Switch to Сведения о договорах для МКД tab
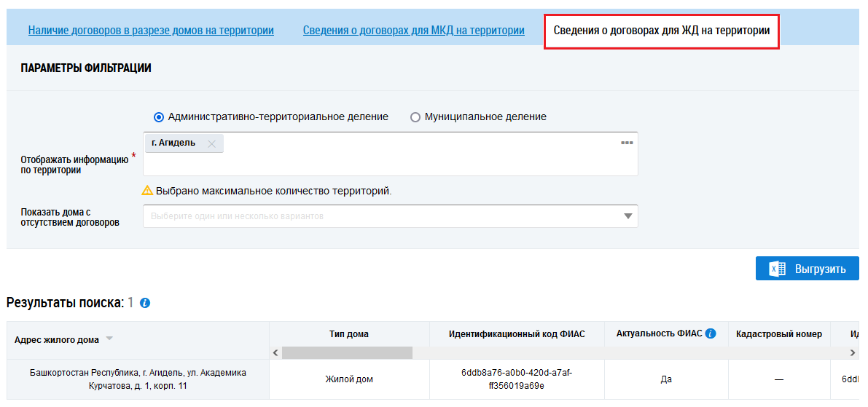This screenshot has height=407, width=868. tap(413, 31)
